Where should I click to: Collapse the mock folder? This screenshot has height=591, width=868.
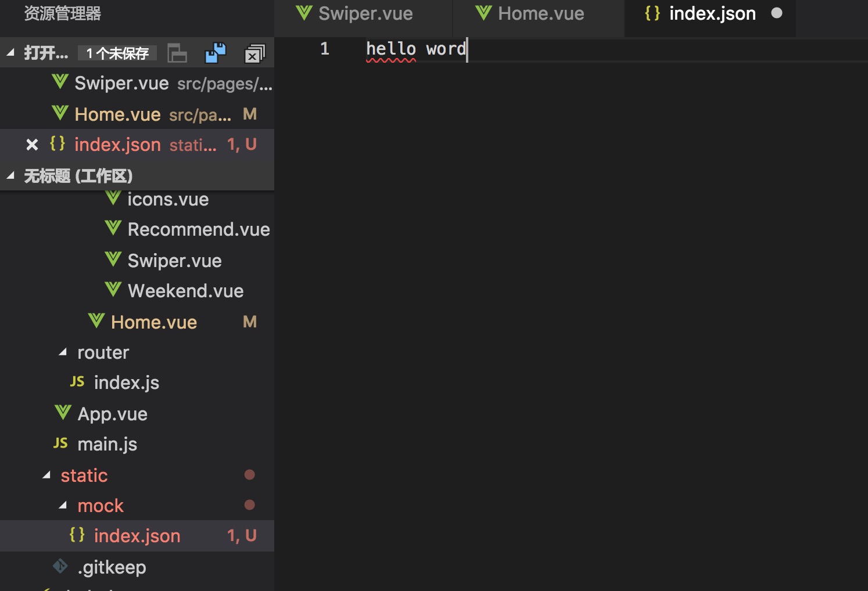point(63,506)
